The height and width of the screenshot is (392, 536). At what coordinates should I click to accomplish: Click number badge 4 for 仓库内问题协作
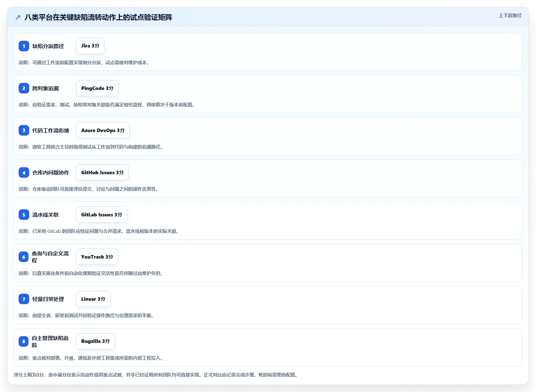(24, 172)
